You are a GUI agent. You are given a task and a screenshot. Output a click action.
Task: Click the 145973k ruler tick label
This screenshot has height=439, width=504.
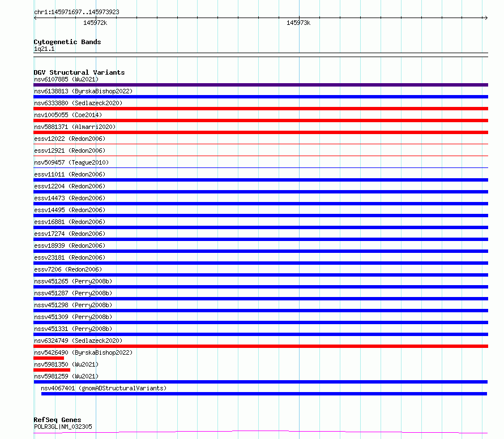(x=298, y=23)
